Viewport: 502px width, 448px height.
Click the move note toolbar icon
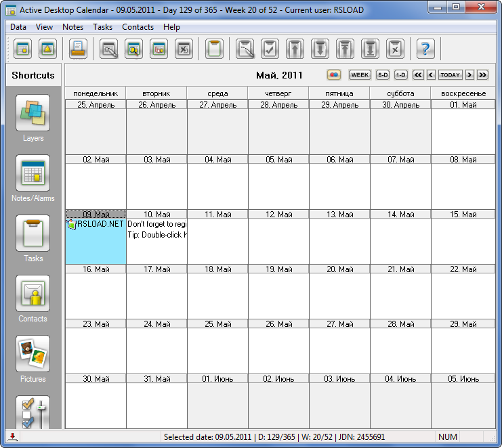[159, 49]
